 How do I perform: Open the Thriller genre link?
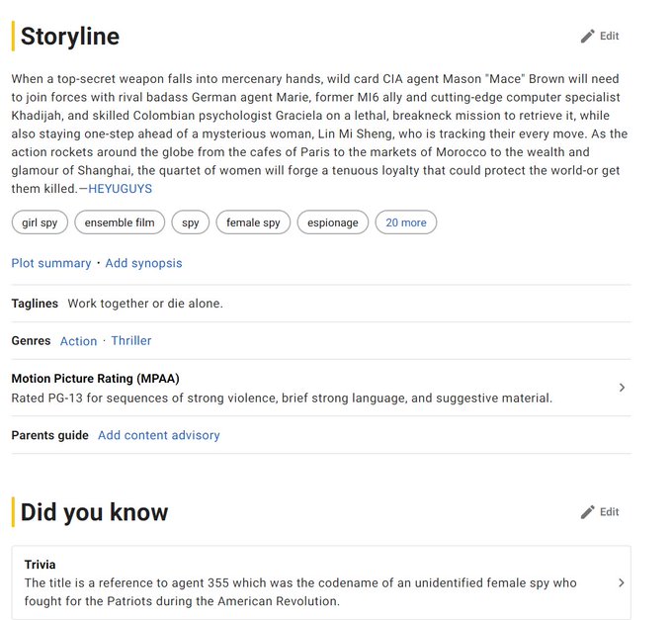pyautogui.click(x=131, y=341)
